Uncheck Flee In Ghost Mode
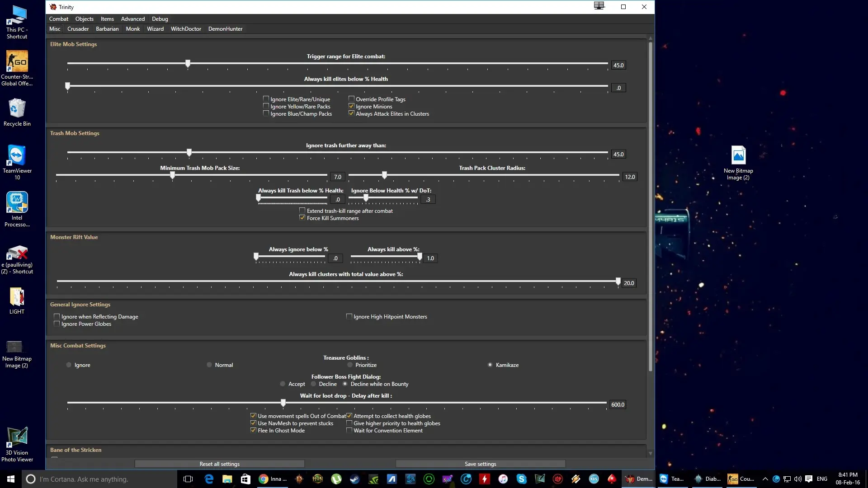 [x=254, y=430]
